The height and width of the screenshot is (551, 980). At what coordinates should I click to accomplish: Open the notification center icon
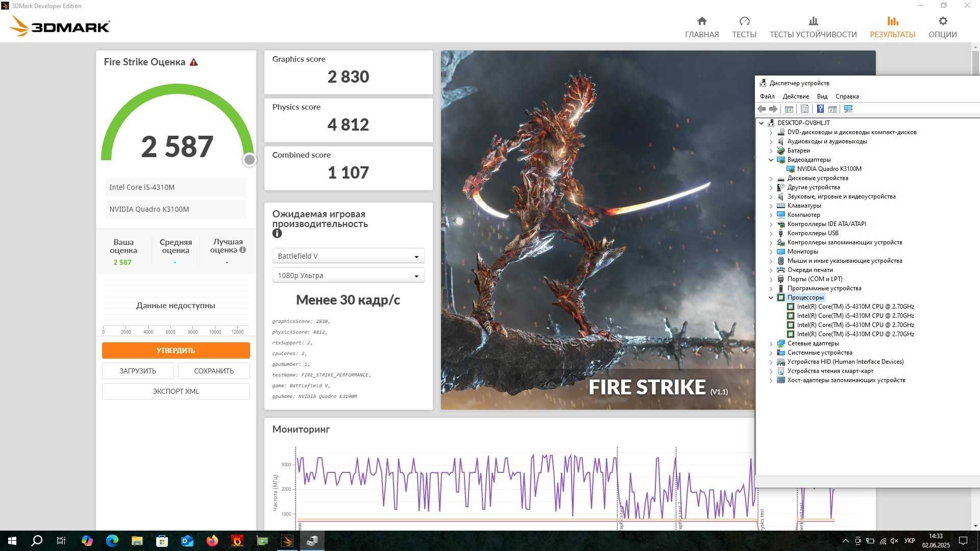[963, 541]
